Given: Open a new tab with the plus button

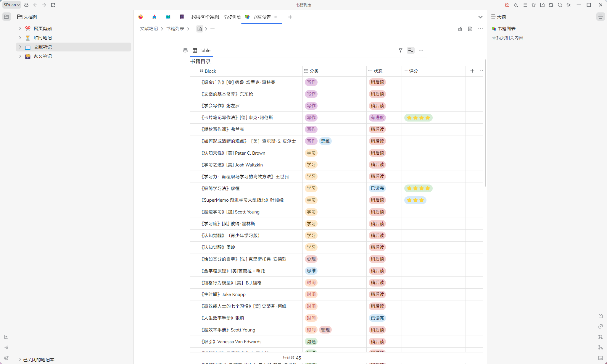Looking at the screenshot, I should tap(290, 17).
